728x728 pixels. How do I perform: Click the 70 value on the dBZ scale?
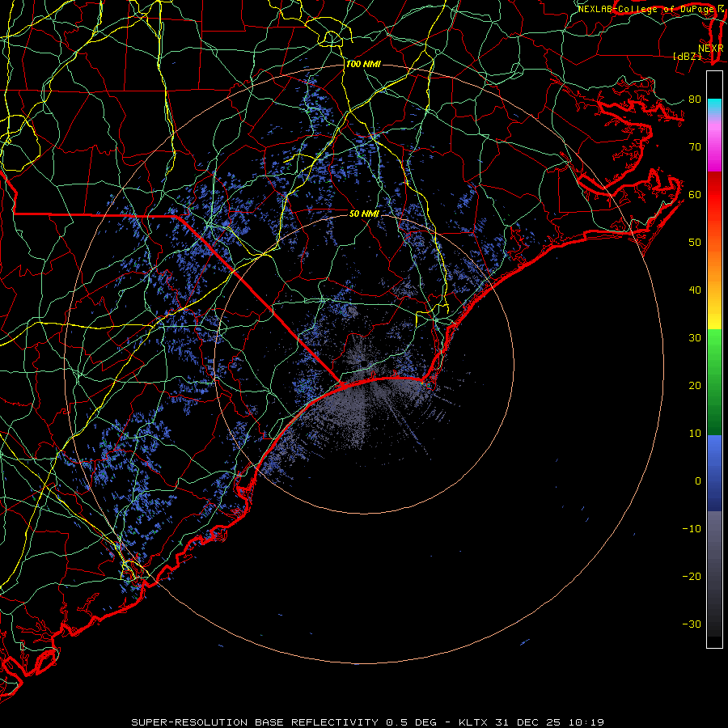coord(695,147)
